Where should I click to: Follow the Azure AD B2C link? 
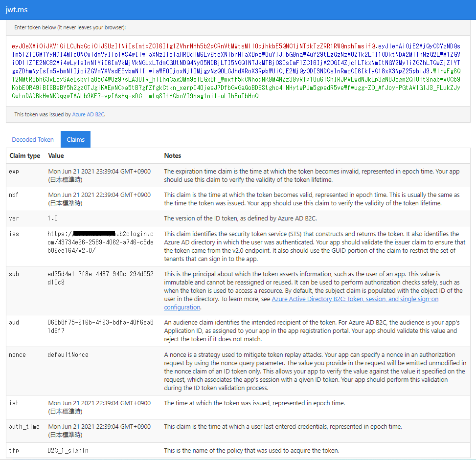[89, 114]
